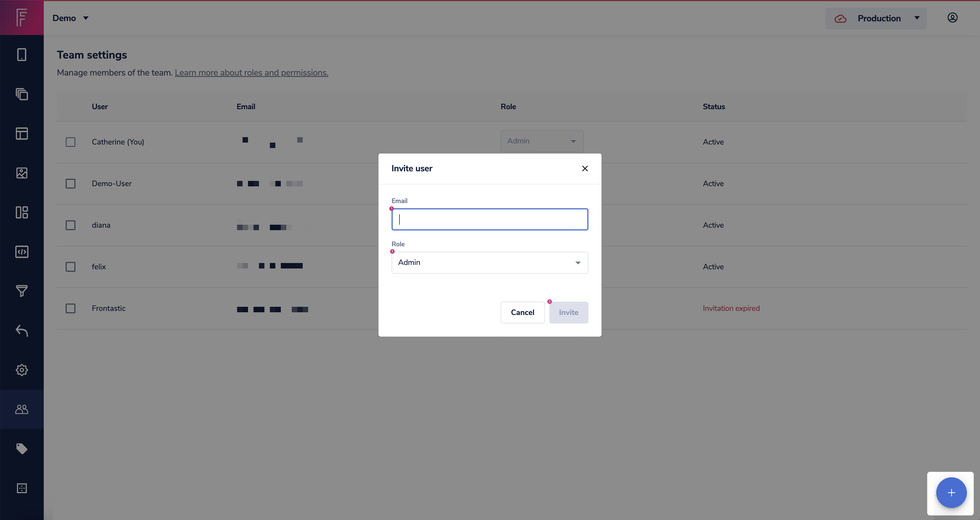Click the Invite button
Image resolution: width=980 pixels, height=520 pixels.
568,312
